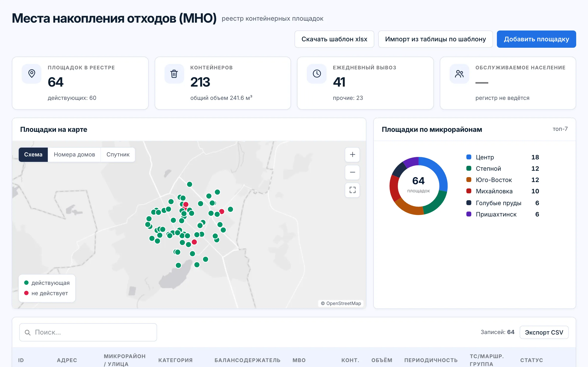The image size is (588, 367).
Task: Switch map to Схема view
Action: (33, 154)
